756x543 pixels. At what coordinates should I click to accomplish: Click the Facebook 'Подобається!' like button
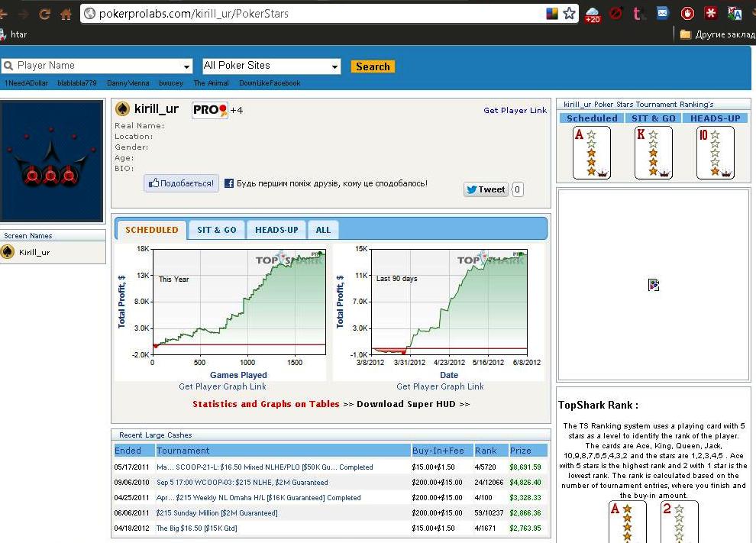(x=181, y=183)
